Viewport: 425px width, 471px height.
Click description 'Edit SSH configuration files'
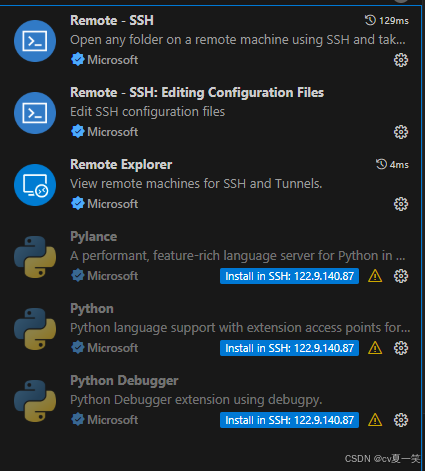[x=148, y=112]
